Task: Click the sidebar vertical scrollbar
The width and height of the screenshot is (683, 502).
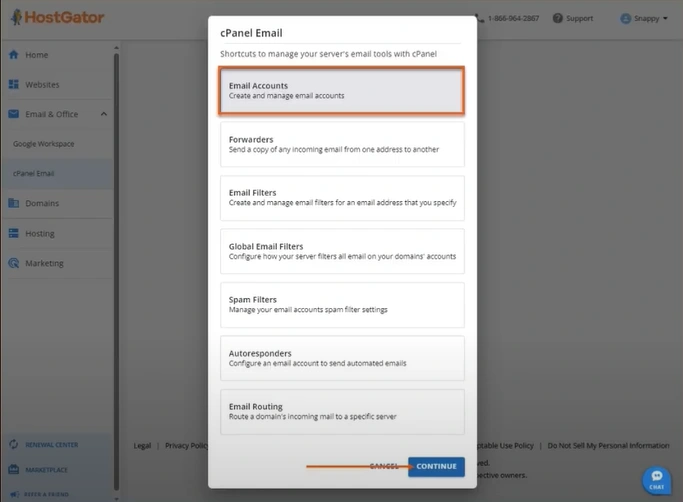Action: click(116, 272)
